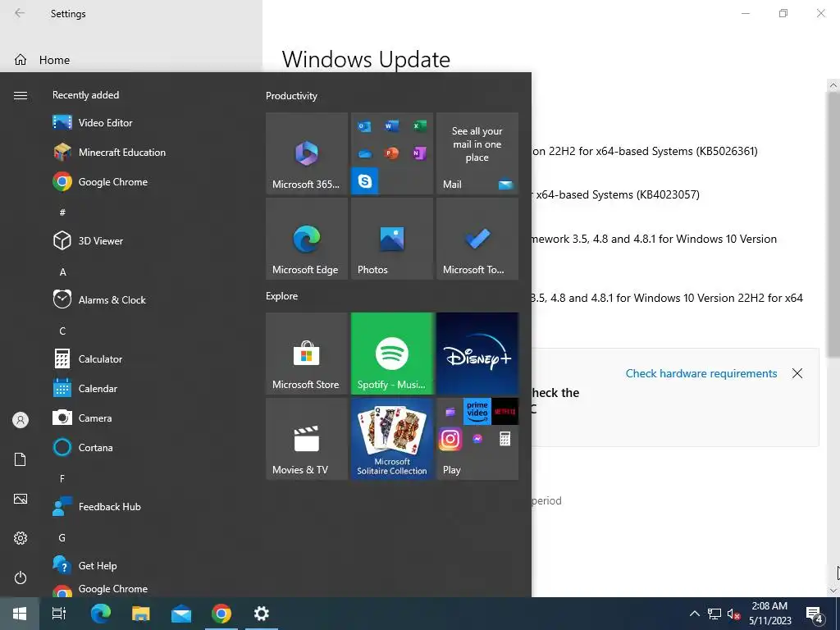Screen dimensions: 840x630
Task: Open Movies & TV tile
Action: pos(307,439)
